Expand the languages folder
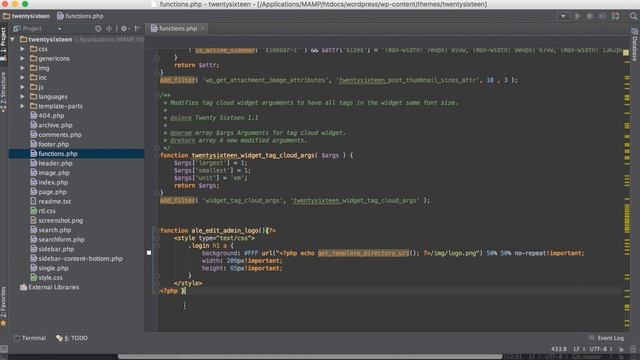 click(22, 97)
